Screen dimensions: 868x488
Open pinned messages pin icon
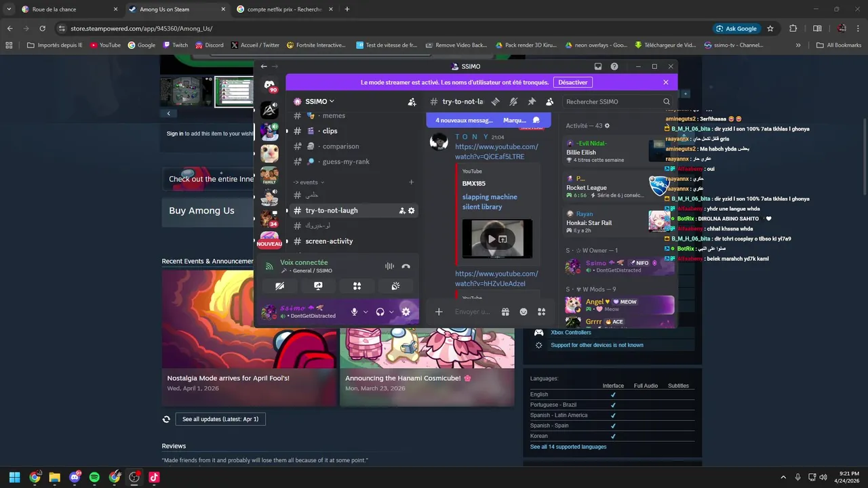point(532,102)
